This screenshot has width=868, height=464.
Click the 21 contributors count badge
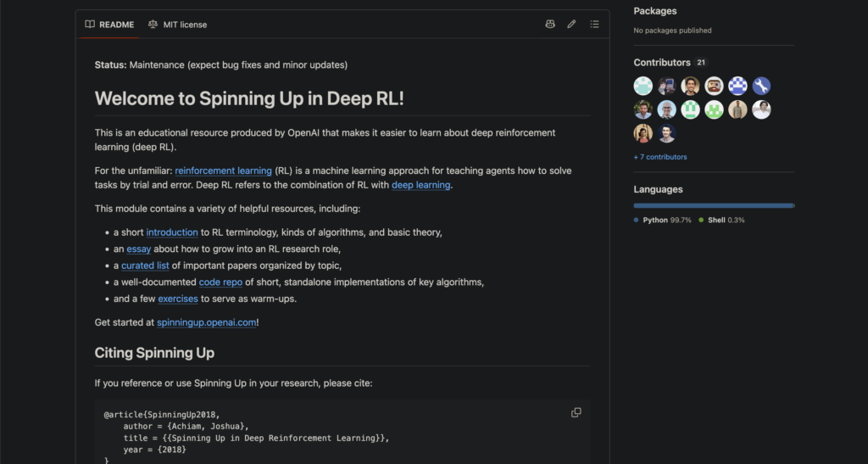[701, 63]
